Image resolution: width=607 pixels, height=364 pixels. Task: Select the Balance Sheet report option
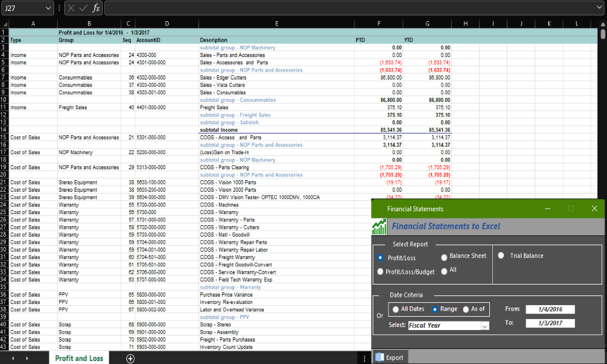(444, 257)
